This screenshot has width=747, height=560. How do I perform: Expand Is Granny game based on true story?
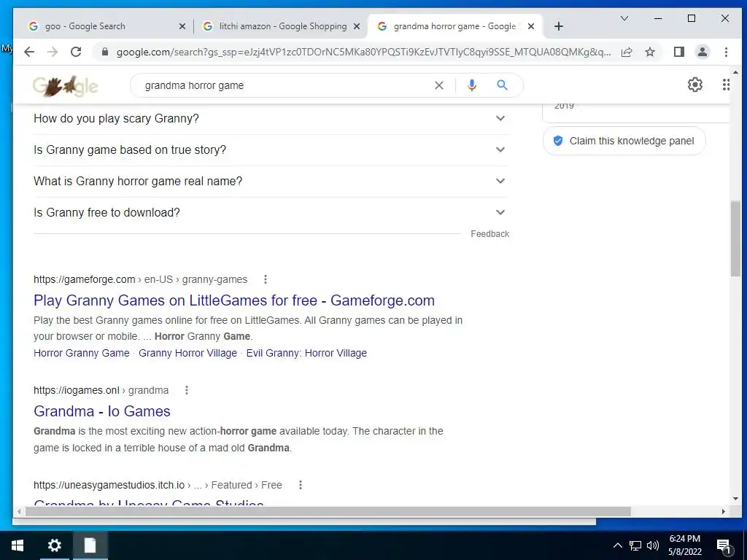point(271,150)
